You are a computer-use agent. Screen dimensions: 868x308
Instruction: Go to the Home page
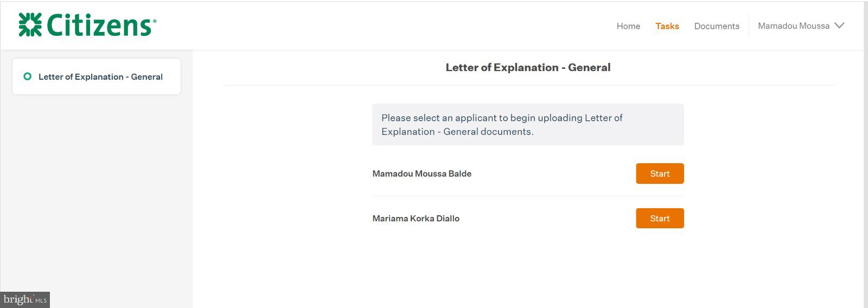[x=628, y=26]
